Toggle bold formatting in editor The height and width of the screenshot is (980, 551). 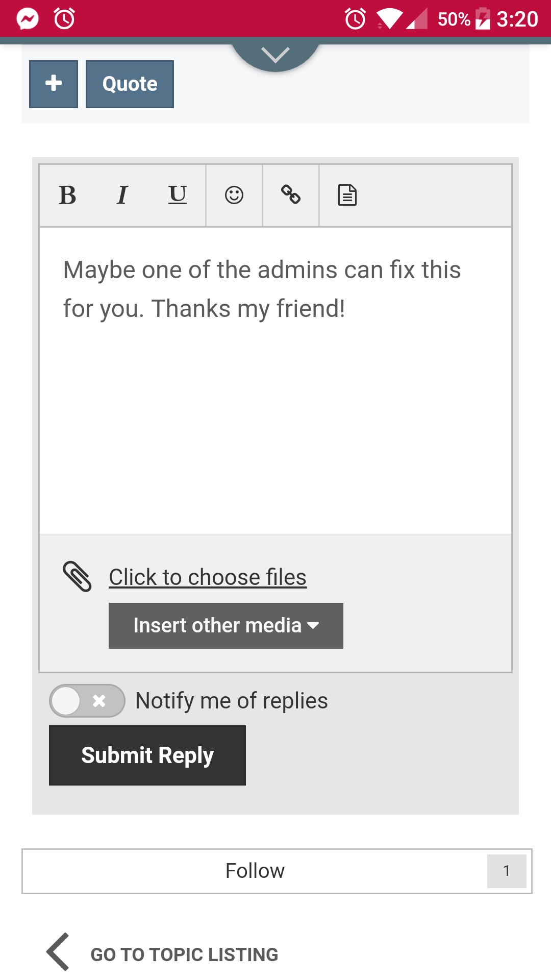[x=67, y=195]
